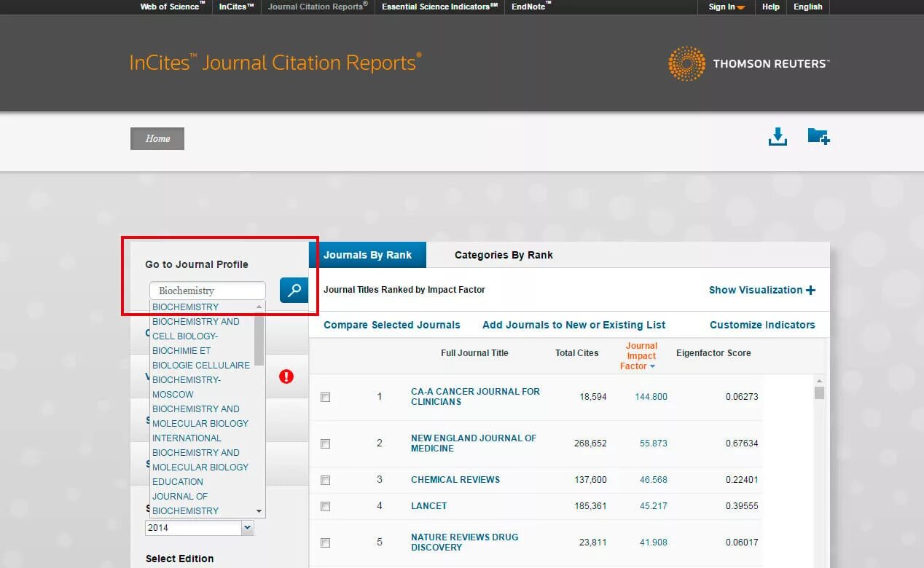Click impact factor value 46.568

point(654,480)
